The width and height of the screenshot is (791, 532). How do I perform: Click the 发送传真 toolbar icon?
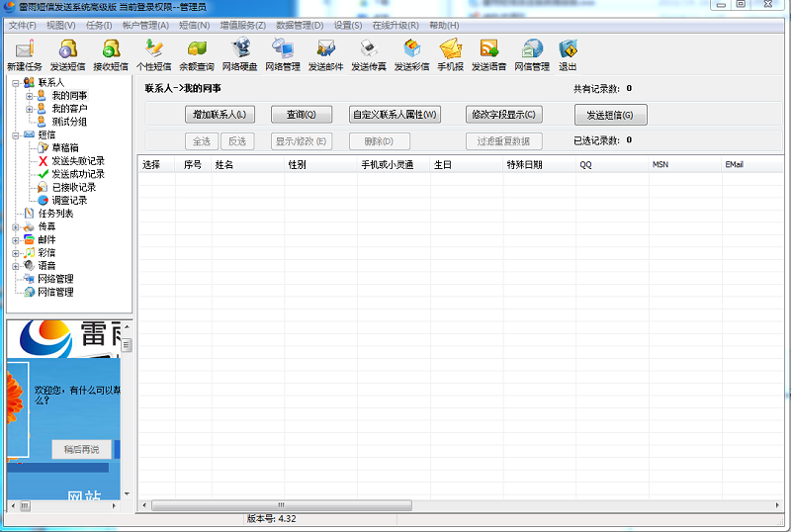point(369,54)
